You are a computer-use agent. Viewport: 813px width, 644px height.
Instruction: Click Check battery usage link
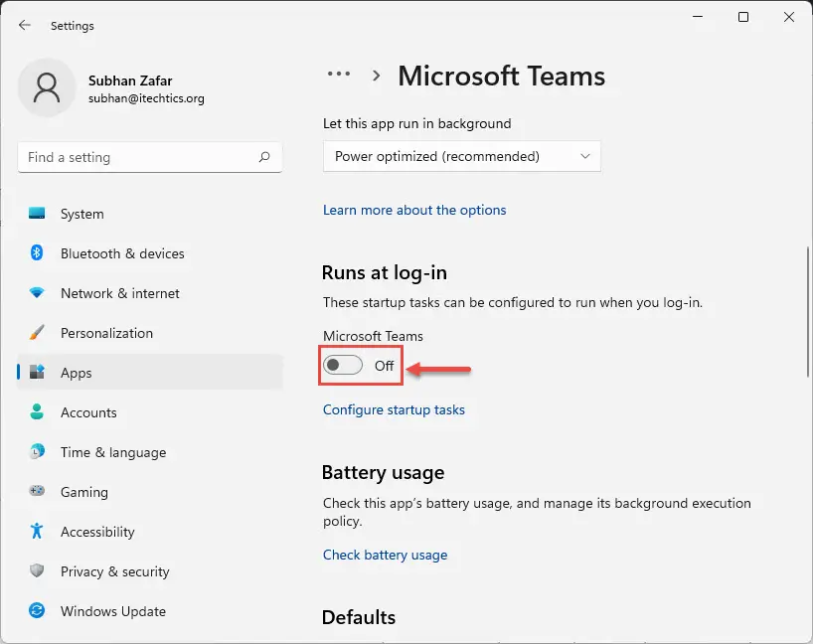point(385,555)
